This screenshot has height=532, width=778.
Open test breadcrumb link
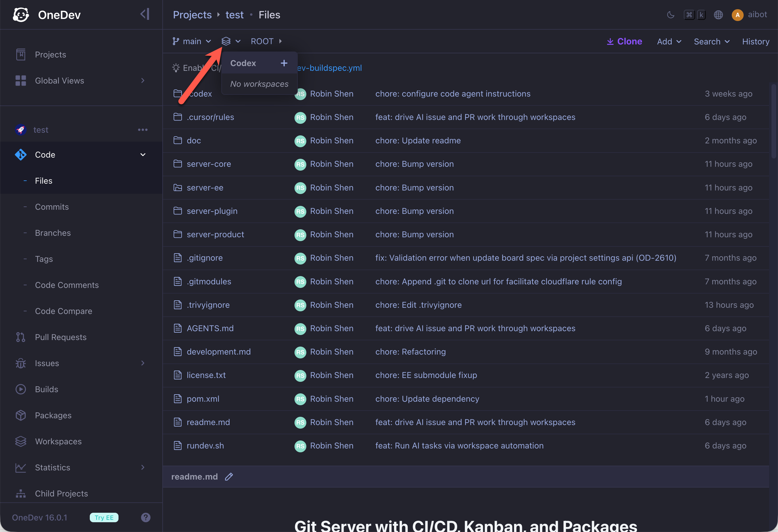(234, 15)
